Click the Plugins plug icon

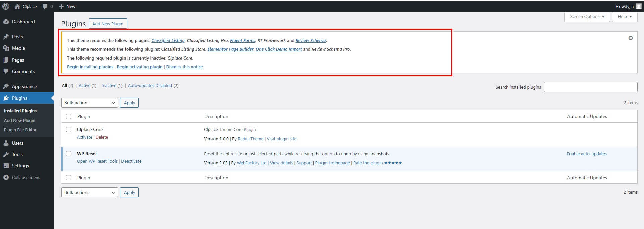[x=6, y=98]
